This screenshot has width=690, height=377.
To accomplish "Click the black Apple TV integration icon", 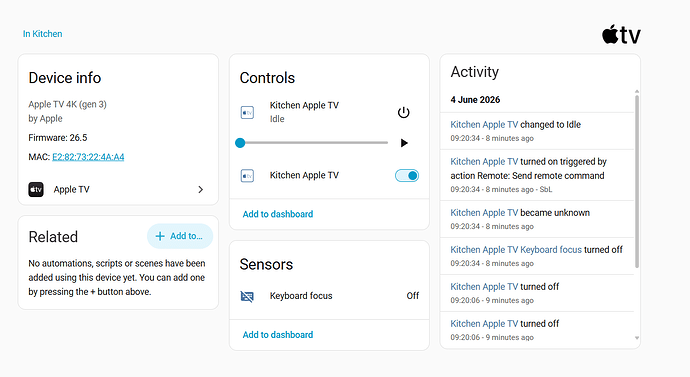I will 36,190.
